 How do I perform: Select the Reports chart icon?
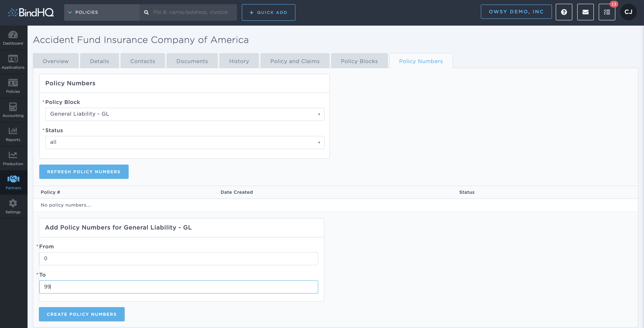tap(13, 134)
